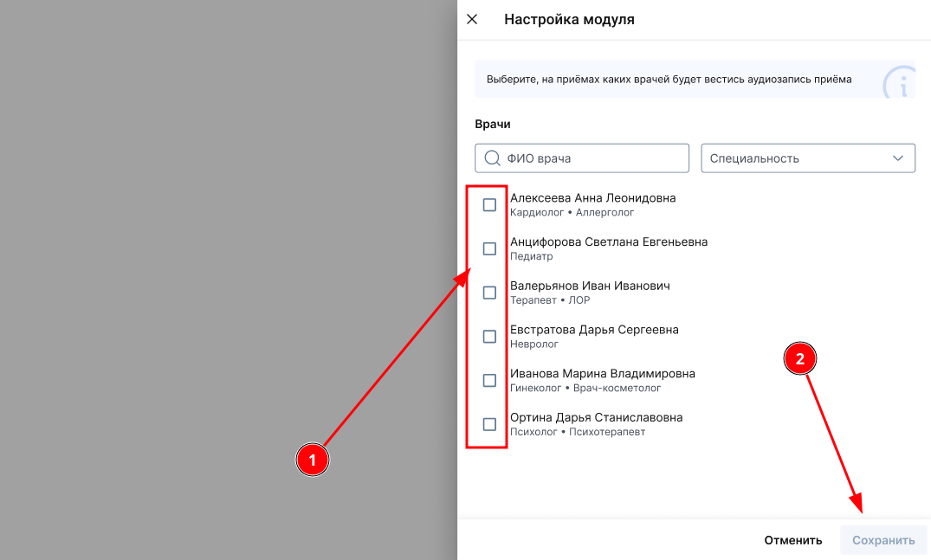
Task: Click the red annotation marker number 1
Action: (x=313, y=460)
